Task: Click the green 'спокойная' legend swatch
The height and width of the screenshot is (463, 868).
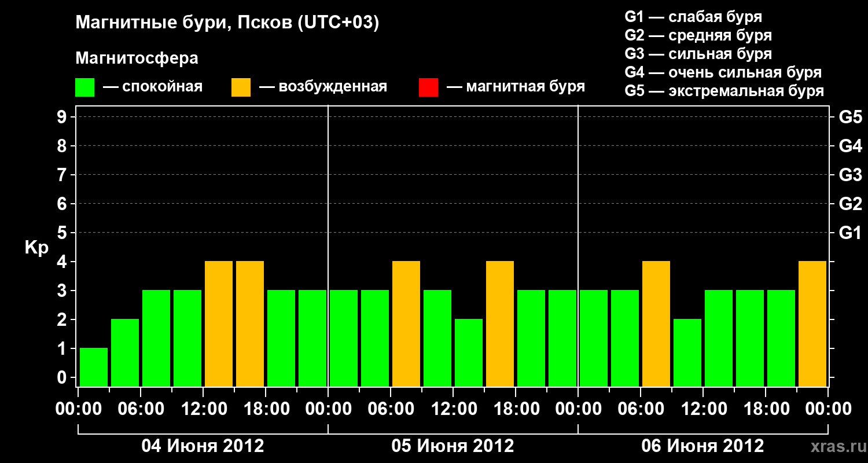Action: [84, 87]
